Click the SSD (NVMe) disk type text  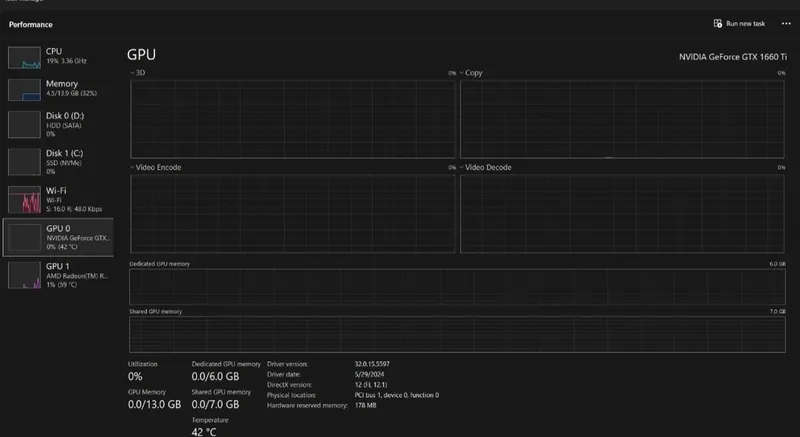pyautogui.click(x=64, y=163)
